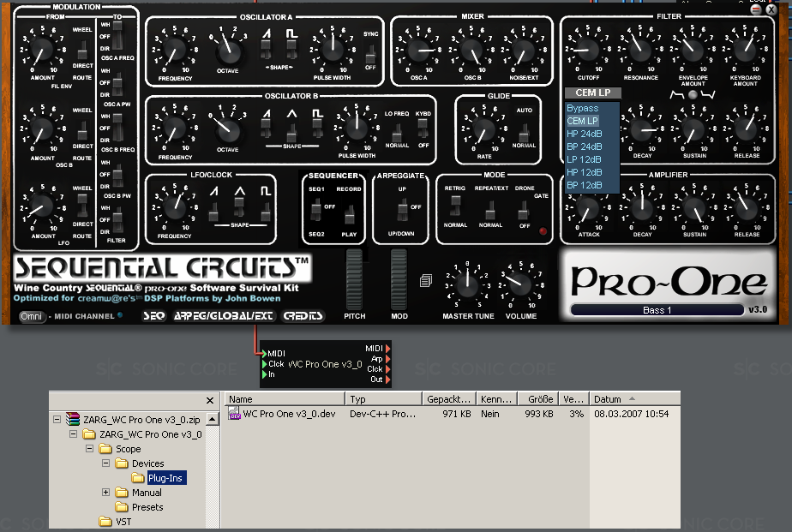Click the stacked pages icon beside the Mod wheel
792x532 pixels.
tap(426, 281)
